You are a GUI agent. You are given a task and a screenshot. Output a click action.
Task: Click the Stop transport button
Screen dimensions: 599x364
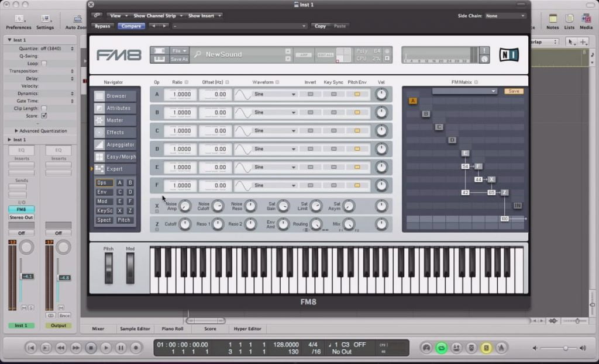(91, 348)
